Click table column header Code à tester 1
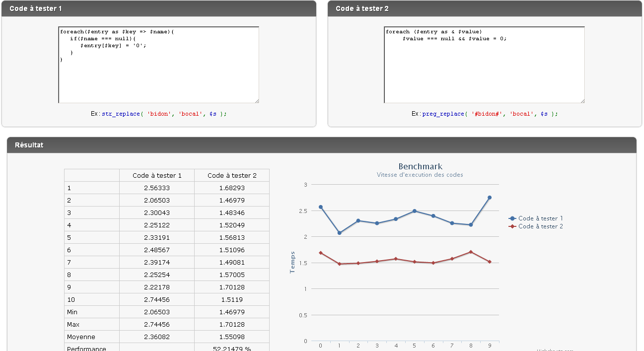This screenshot has width=644, height=351. coord(157,175)
